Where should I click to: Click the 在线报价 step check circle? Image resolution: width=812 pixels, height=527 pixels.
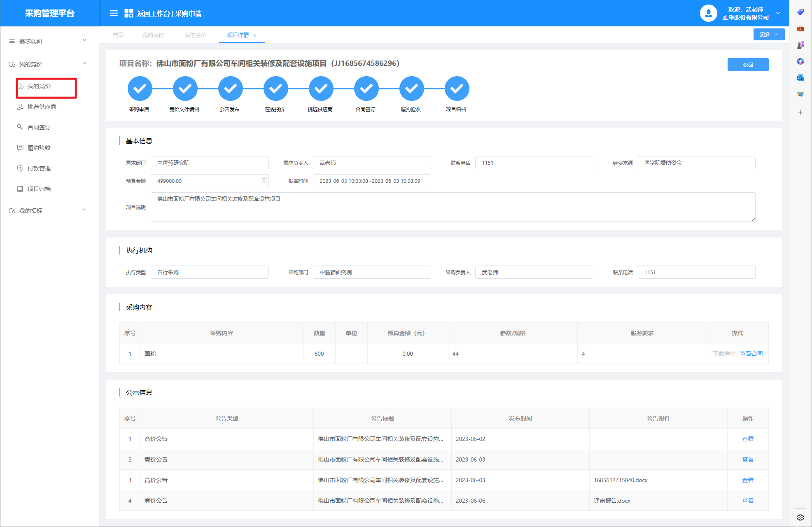[x=275, y=89]
